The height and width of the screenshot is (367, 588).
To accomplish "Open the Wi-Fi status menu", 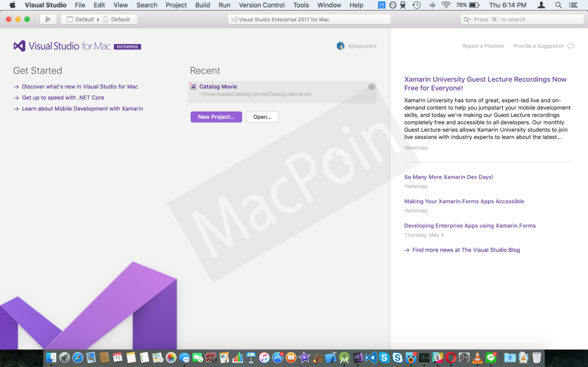I will pyautogui.click(x=446, y=5).
